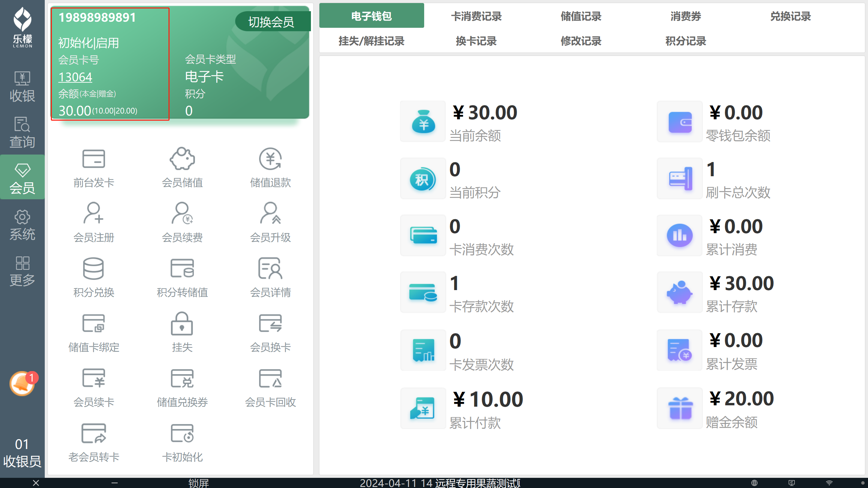Switch to the 消费券 tab
868x488 pixels.
pyautogui.click(x=686, y=16)
